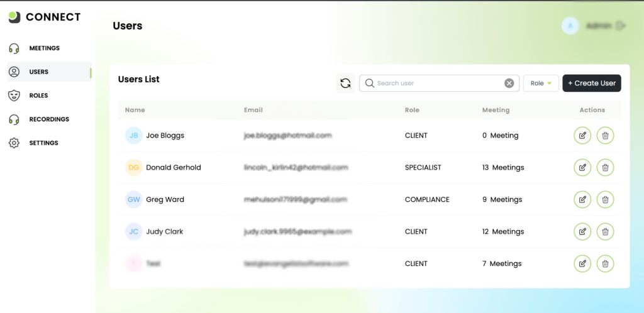Click the 0 Meeting cell
The width and height of the screenshot is (644, 313).
coord(500,135)
